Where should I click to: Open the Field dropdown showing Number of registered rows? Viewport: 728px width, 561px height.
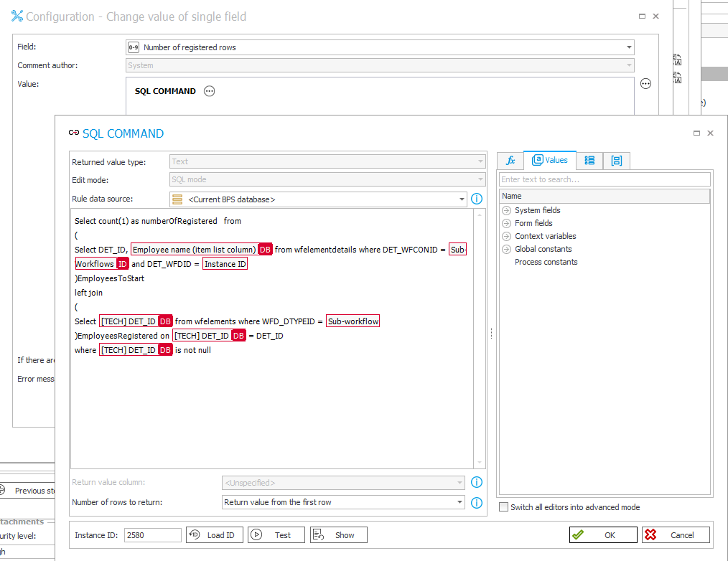click(x=630, y=46)
